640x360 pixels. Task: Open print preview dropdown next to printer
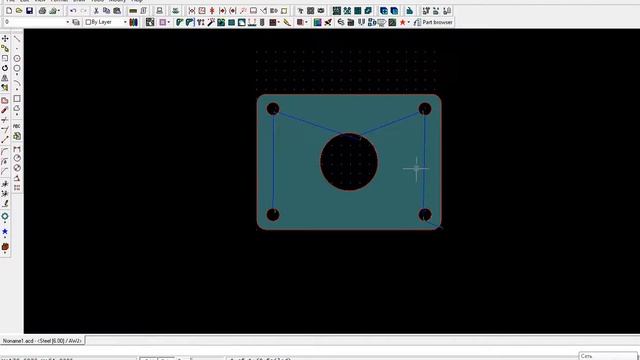[x=59, y=11]
